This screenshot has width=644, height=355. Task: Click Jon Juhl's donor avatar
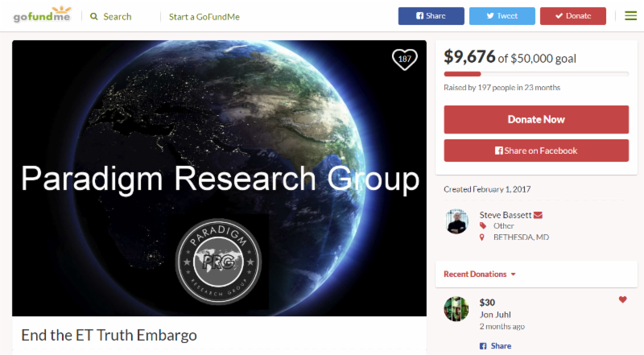click(456, 308)
